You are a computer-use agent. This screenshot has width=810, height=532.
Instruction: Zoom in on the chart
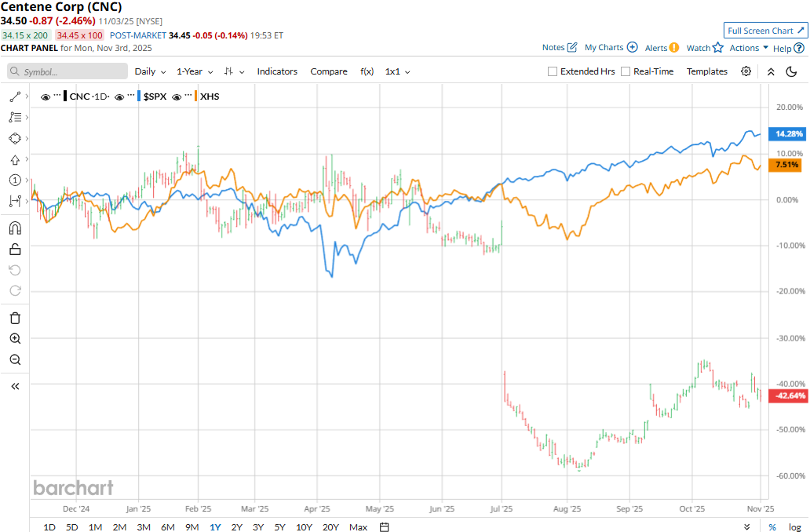point(15,339)
